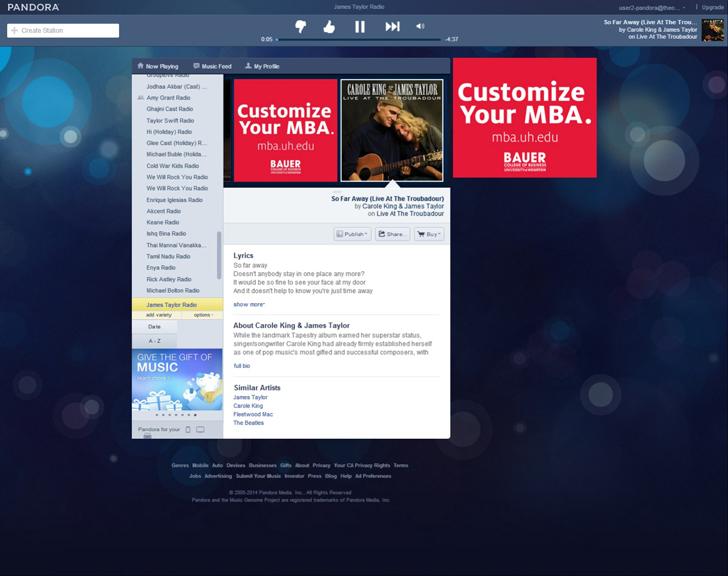Select the Michael Bolton Radio station

[x=173, y=291]
